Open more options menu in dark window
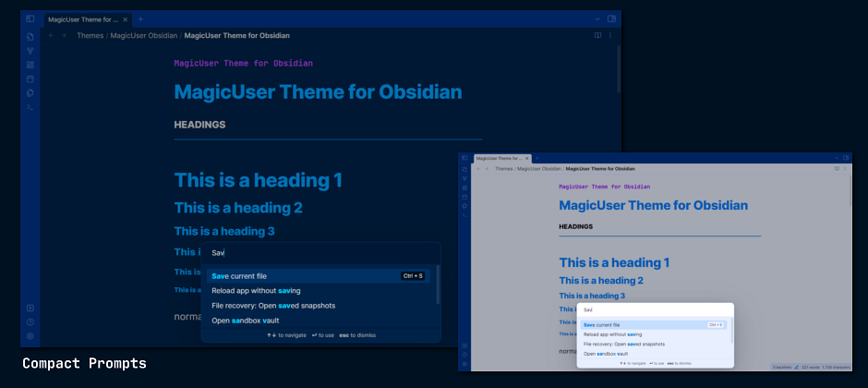This screenshot has height=388, width=868. coord(610,35)
